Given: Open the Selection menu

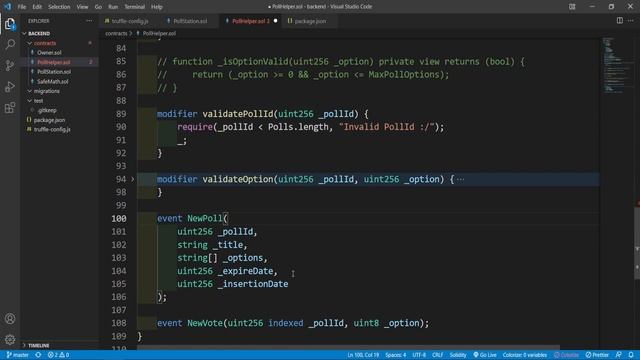Looking at the screenshot, I should pos(59,7).
